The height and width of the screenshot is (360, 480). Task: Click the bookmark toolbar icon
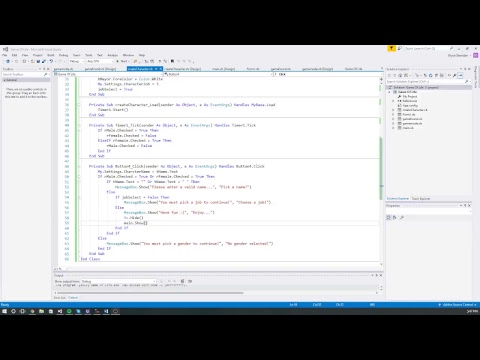click(x=172, y=61)
